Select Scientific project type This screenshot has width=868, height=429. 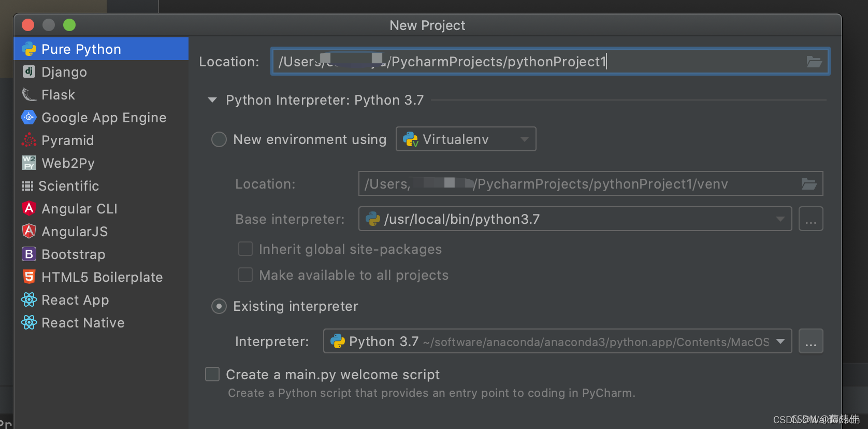tap(68, 186)
